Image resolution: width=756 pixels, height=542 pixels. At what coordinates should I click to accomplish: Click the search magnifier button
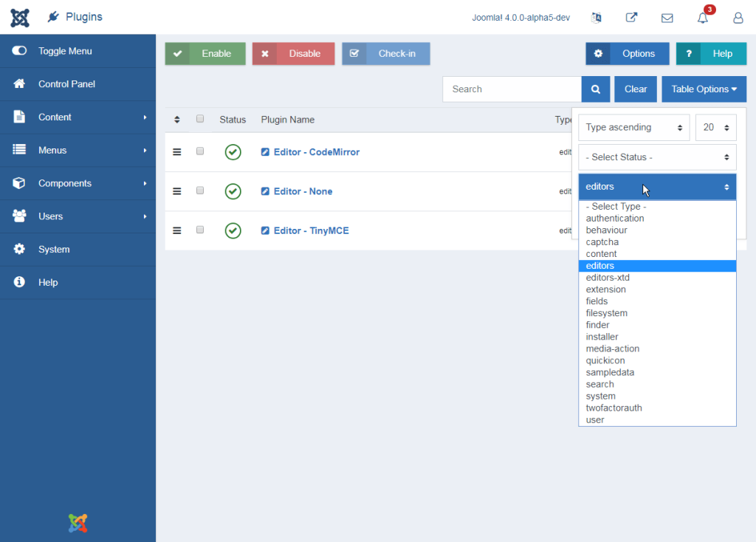coord(596,89)
